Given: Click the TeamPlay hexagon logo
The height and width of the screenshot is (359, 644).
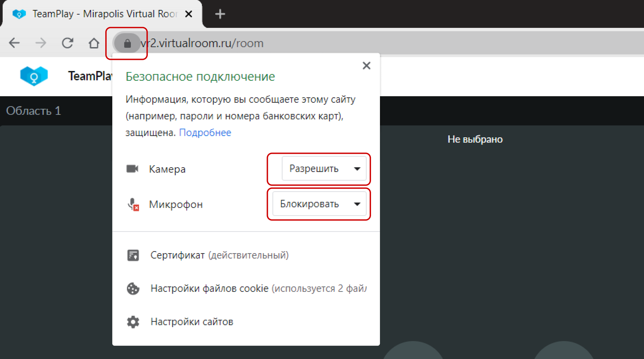Looking at the screenshot, I should (x=34, y=76).
